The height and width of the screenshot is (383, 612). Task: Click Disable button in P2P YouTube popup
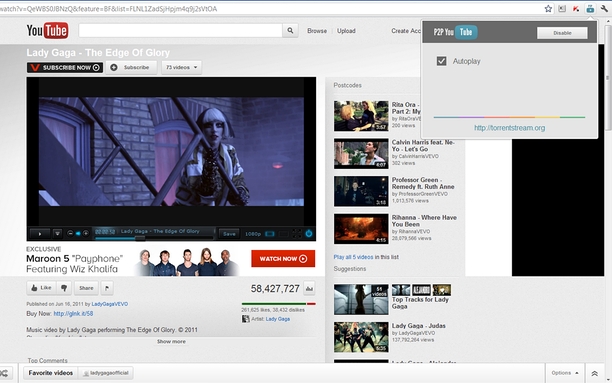562,33
